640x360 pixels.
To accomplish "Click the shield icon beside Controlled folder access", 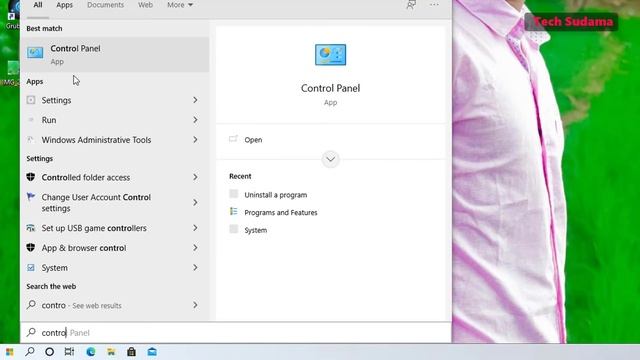I will [31, 177].
